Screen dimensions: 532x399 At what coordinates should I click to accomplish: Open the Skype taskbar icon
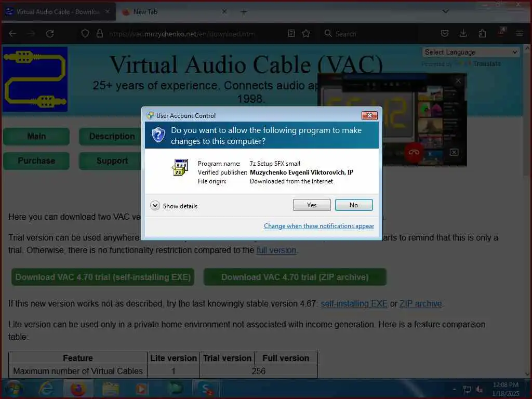[x=207, y=389]
